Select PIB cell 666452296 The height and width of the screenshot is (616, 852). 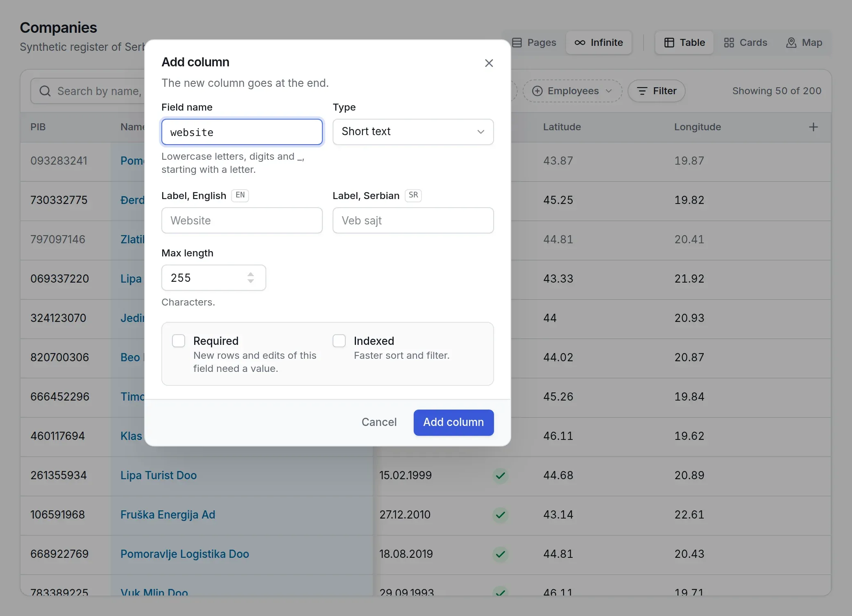click(x=60, y=397)
